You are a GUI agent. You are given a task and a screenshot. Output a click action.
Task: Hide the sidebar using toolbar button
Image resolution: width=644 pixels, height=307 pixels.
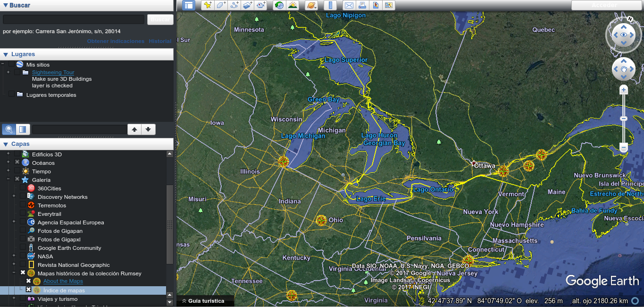189,5
